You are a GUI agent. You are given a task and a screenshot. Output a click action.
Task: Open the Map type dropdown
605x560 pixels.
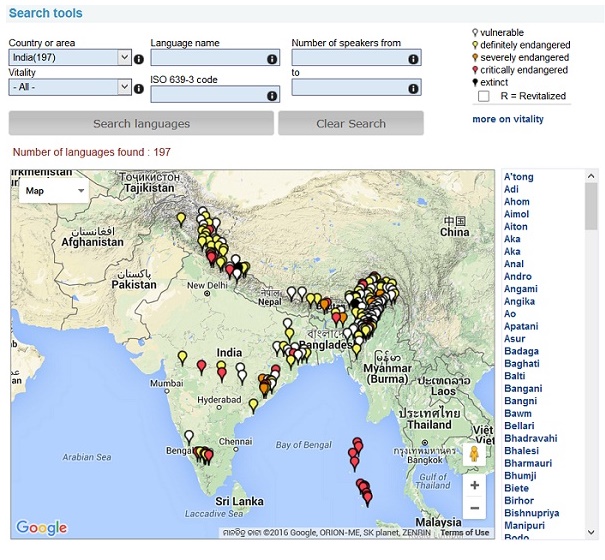tap(55, 190)
